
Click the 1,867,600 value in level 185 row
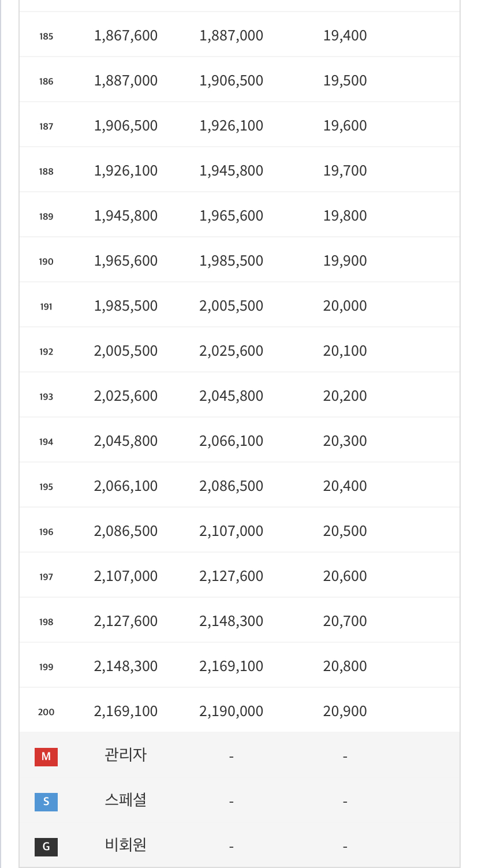pos(126,35)
